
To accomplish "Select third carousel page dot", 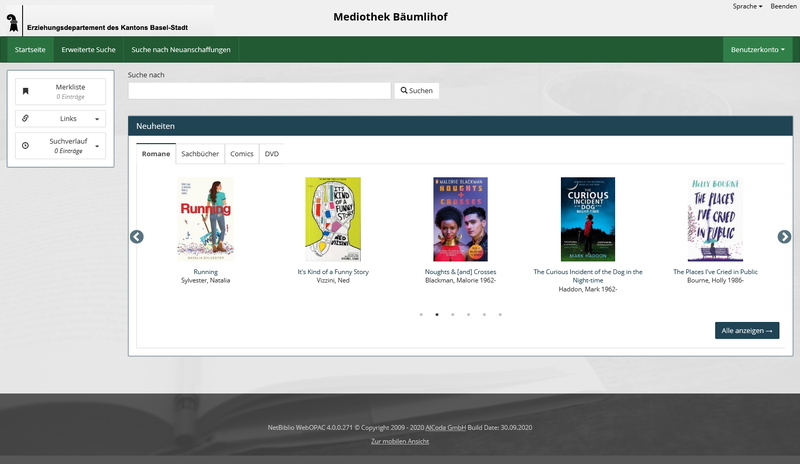I will [x=453, y=314].
